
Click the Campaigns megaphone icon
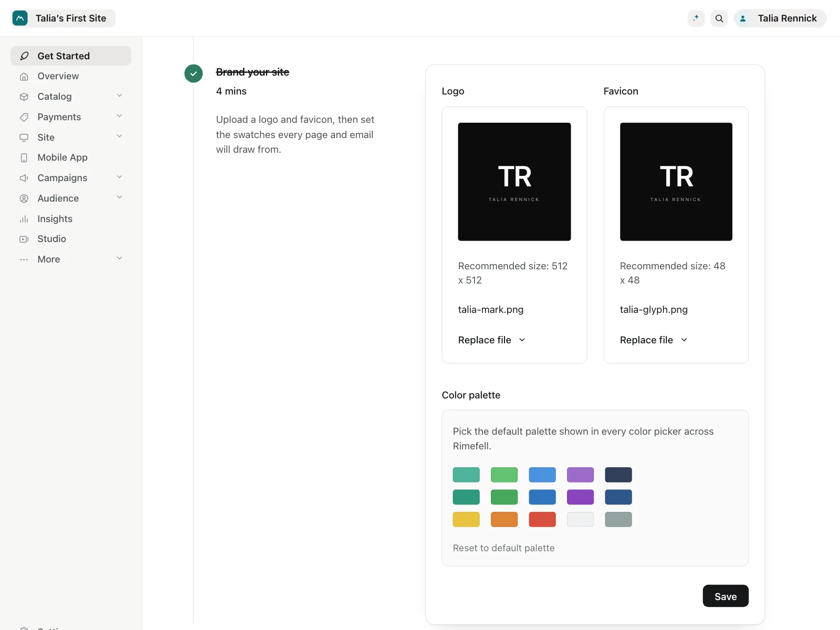pyautogui.click(x=24, y=178)
